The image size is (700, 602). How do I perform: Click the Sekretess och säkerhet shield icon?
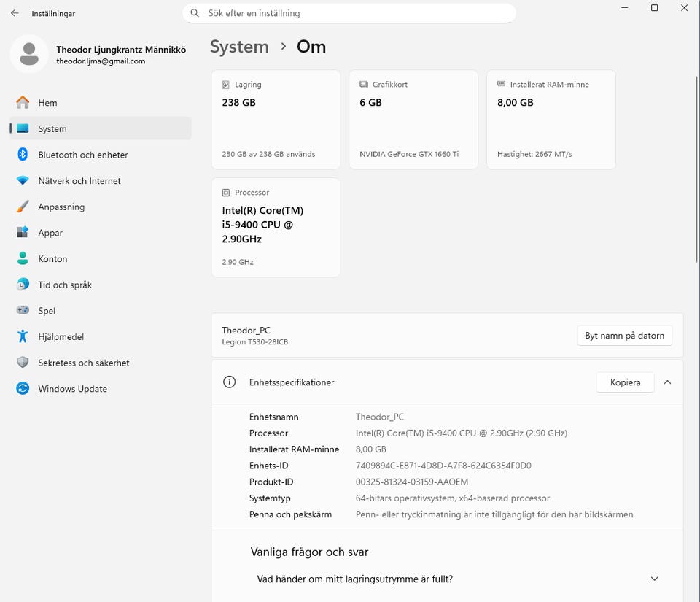(x=23, y=363)
